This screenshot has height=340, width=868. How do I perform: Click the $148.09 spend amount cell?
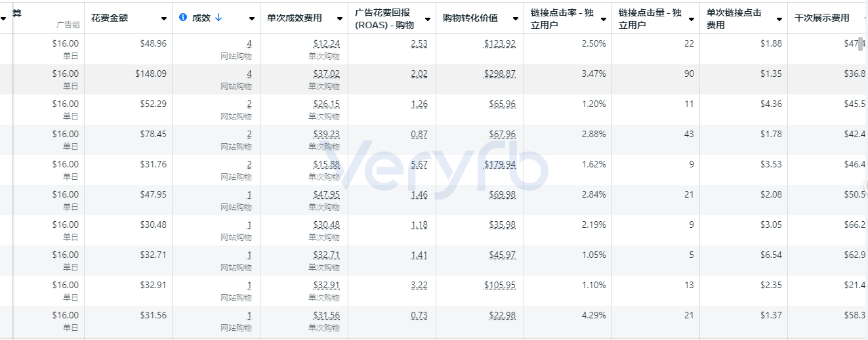151,74
